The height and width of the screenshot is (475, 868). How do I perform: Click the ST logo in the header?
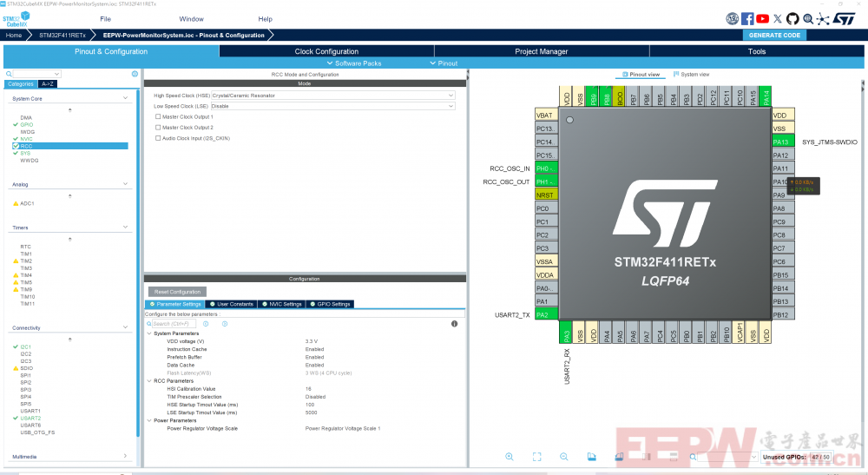tap(844, 19)
